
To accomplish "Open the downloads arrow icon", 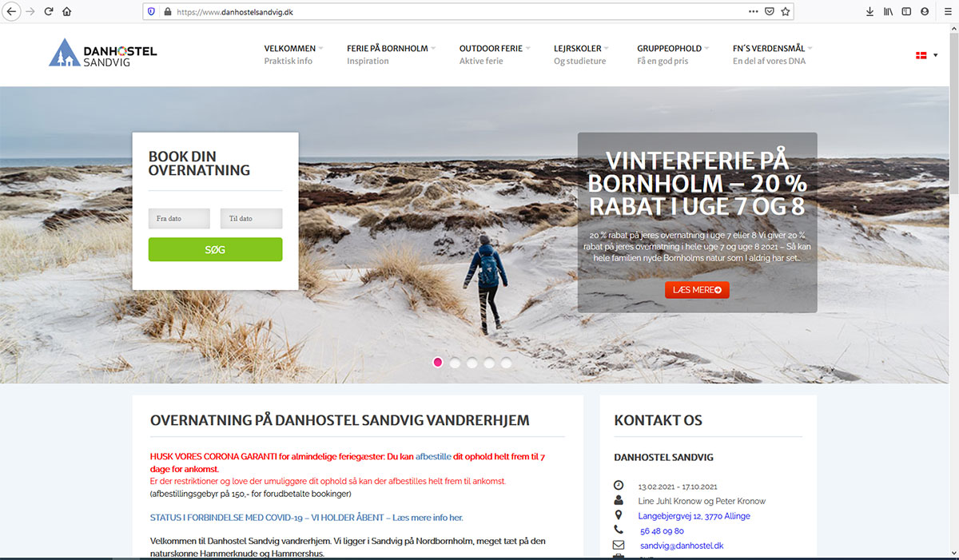I will tap(869, 11).
